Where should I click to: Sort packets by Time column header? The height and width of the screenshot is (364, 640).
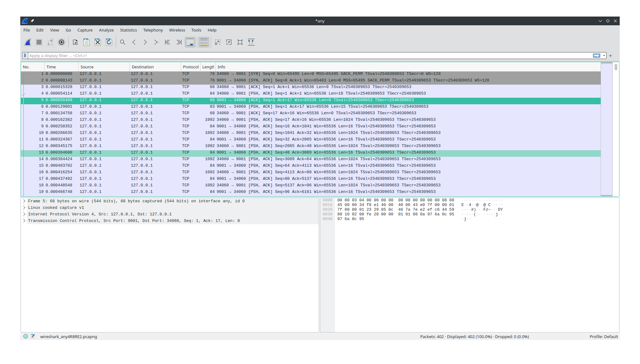click(62, 67)
